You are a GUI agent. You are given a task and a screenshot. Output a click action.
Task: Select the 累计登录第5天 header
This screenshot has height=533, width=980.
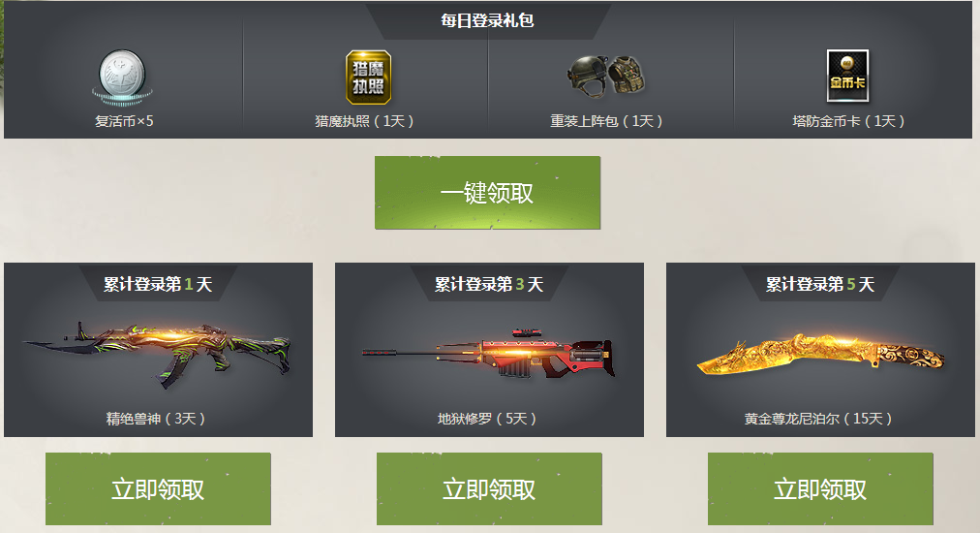[820, 284]
